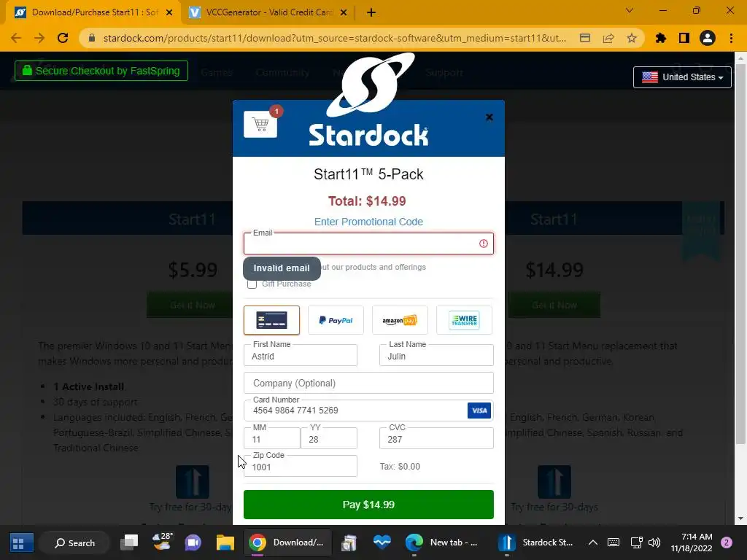Open File Explorer from taskbar
This screenshot has height=560, width=747.
225,542
